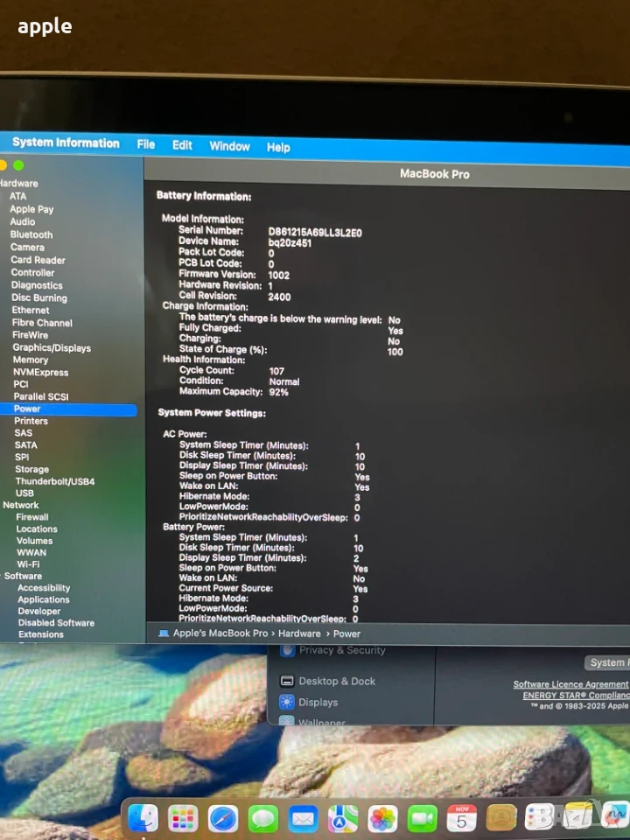Open the ENERGY STAR Compliance link
Viewport: 630px width, 840px height.
(576, 696)
